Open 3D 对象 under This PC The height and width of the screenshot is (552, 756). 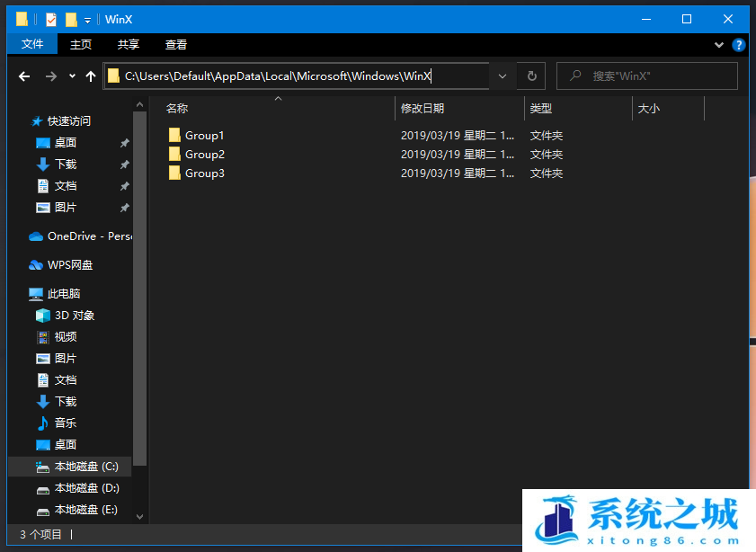click(x=75, y=316)
